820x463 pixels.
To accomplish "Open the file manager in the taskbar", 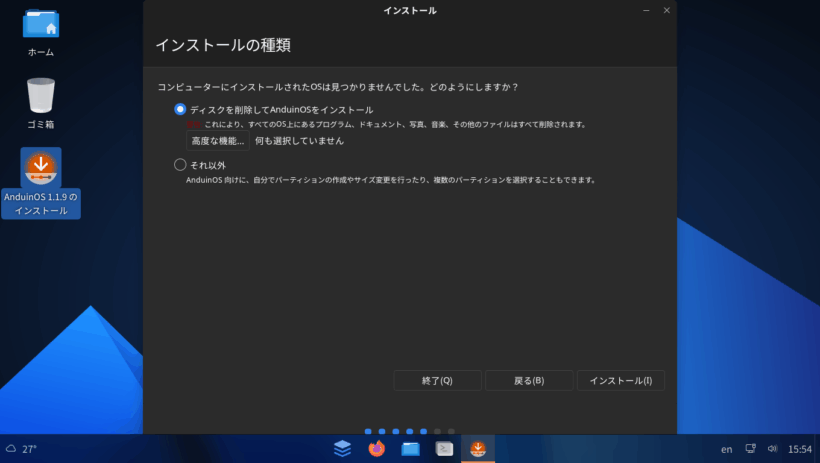I will pyautogui.click(x=410, y=449).
